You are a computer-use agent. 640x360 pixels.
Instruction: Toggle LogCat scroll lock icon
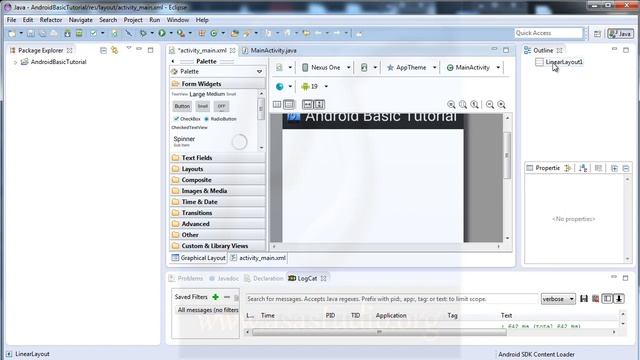(619, 299)
